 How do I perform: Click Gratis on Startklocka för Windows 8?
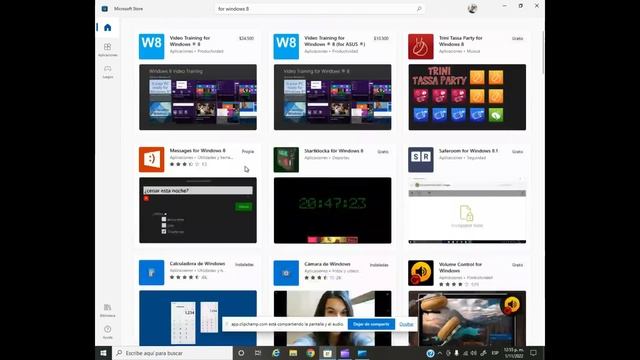[382, 151]
